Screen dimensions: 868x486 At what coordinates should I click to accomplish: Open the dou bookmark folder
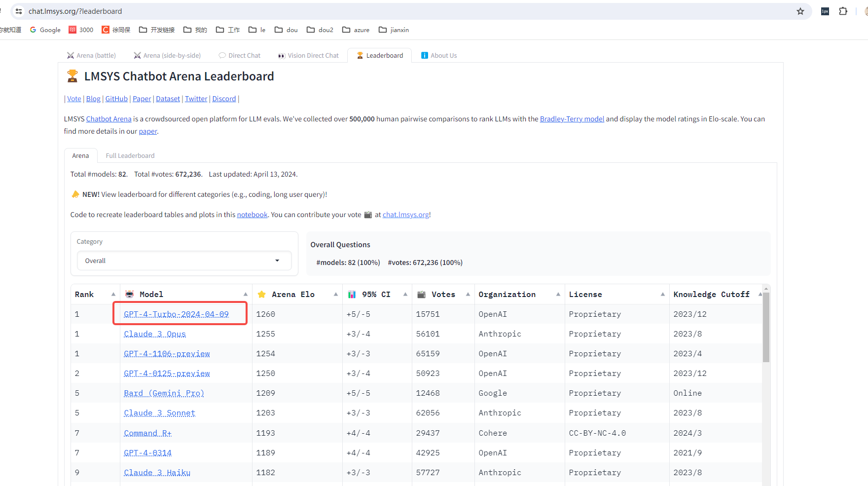coord(286,30)
